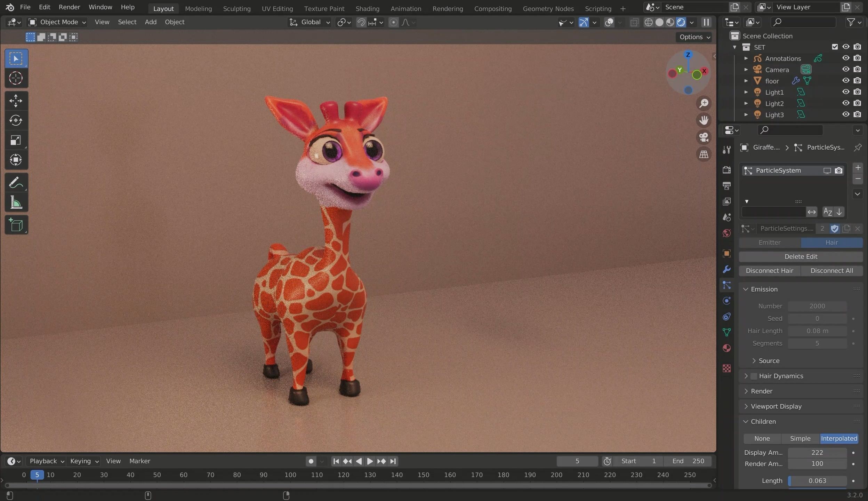The height and width of the screenshot is (501, 868).
Task: Toggle SET collection exclude checkbox
Action: pyautogui.click(x=835, y=47)
